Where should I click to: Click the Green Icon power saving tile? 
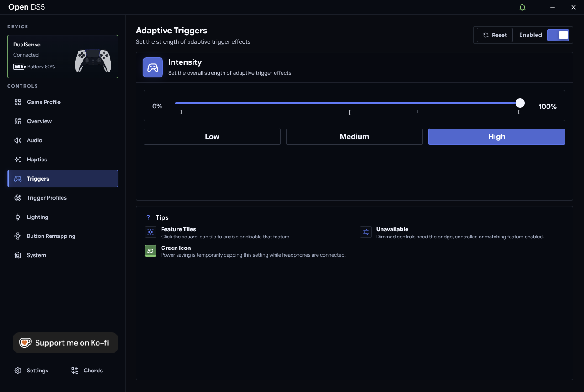150,251
